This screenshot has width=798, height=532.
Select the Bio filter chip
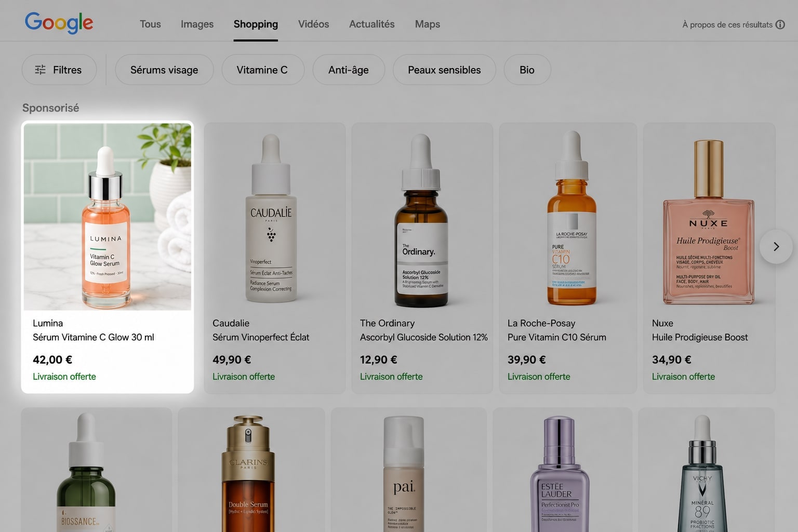point(527,70)
